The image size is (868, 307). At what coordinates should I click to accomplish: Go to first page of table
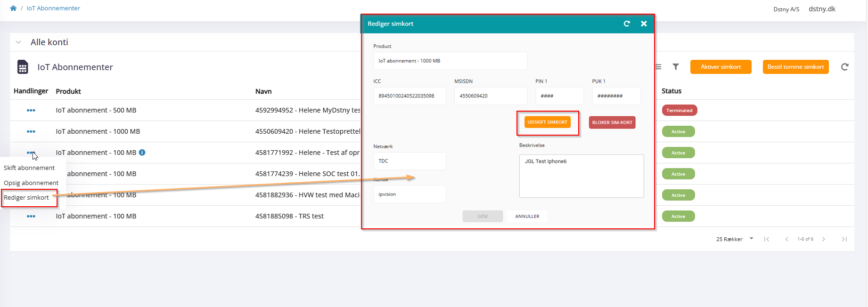click(767, 239)
